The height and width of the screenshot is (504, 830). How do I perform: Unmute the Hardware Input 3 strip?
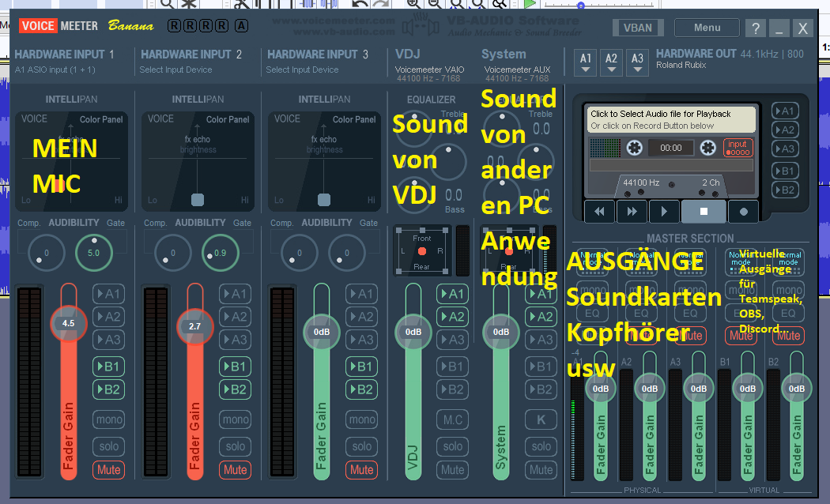(361, 469)
